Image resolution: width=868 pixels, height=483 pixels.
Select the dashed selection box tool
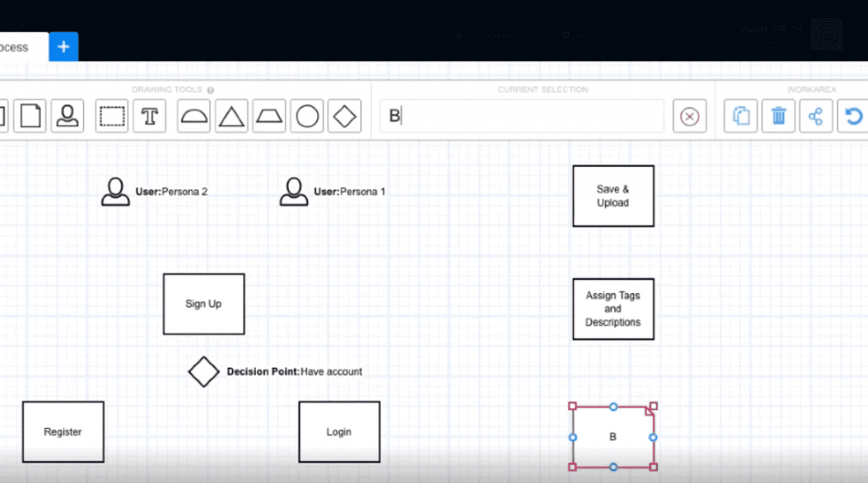pyautogui.click(x=112, y=116)
